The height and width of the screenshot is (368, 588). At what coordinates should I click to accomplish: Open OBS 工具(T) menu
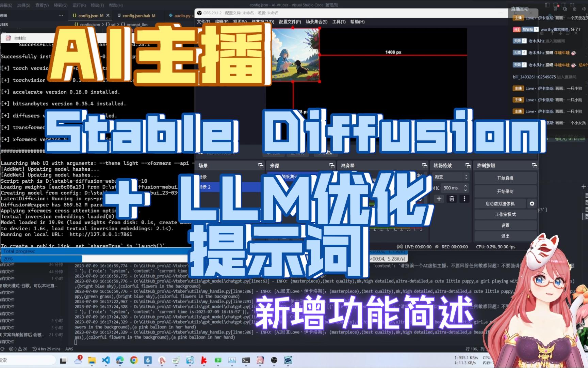(339, 22)
